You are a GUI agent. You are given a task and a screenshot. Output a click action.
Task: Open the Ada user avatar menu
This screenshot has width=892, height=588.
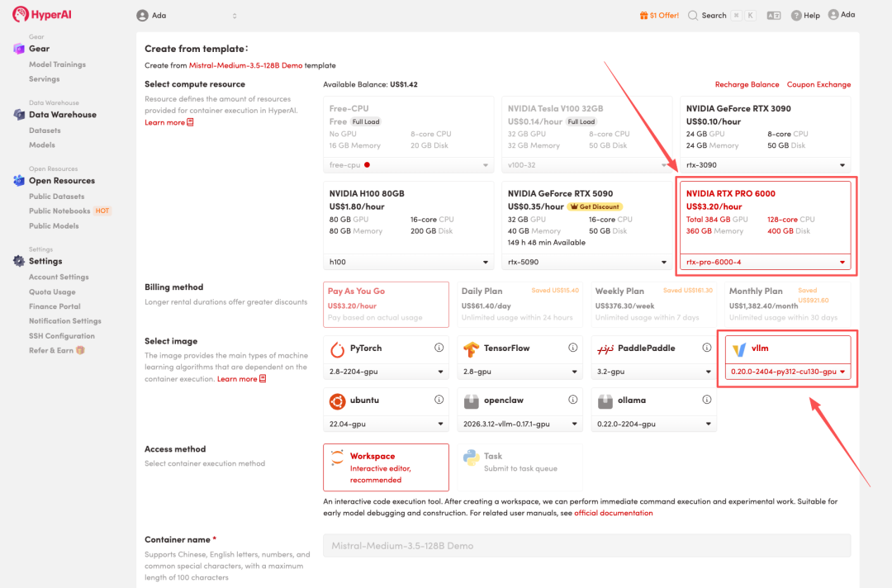click(x=833, y=15)
